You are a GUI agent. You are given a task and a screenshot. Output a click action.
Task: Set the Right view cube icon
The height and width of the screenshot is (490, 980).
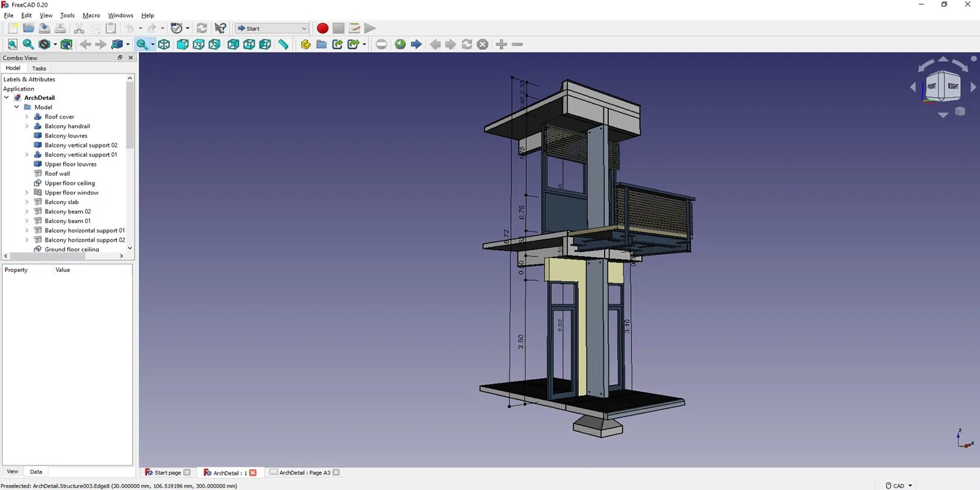214,44
